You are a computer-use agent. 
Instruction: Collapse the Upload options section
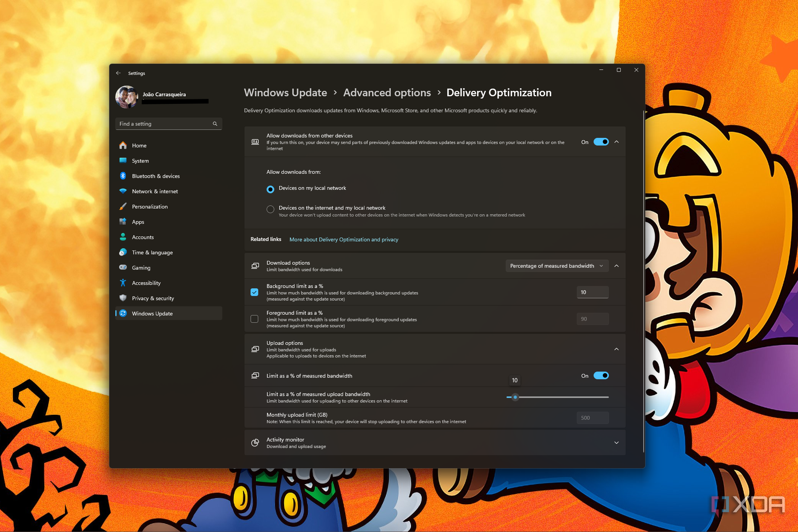(x=616, y=349)
